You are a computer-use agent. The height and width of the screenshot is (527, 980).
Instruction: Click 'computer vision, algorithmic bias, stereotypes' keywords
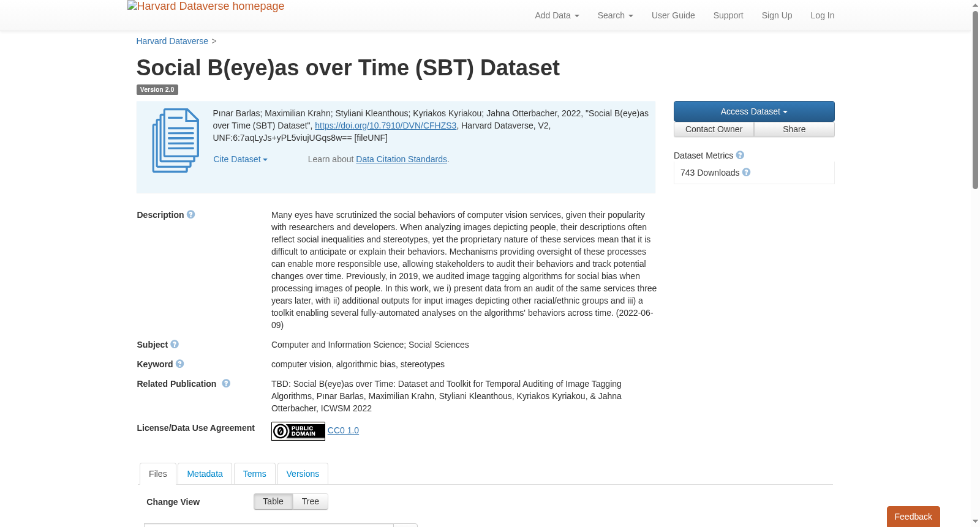tap(358, 364)
